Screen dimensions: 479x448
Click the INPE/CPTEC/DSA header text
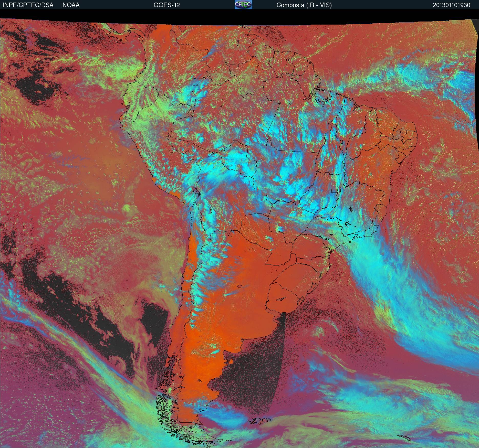pos(28,5)
